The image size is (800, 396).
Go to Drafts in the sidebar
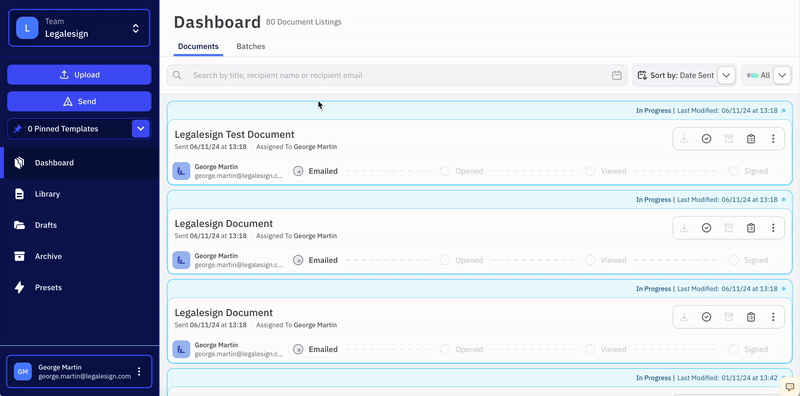[x=79, y=225]
